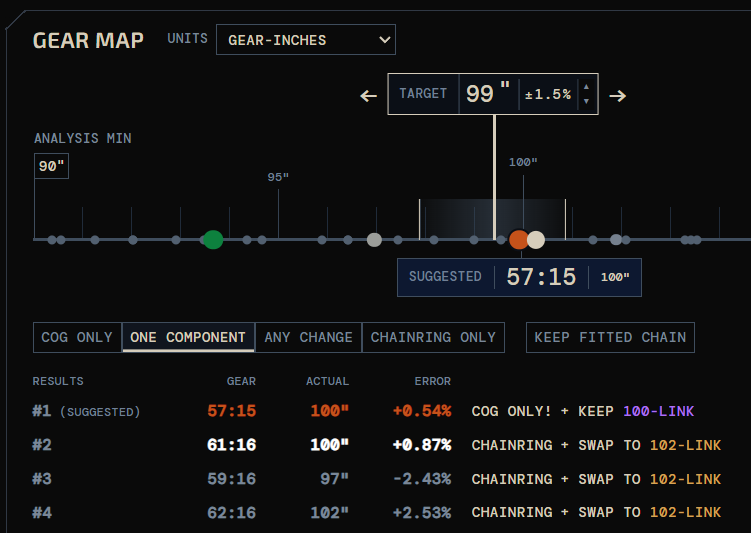
Task: Select result #4 gear 62:16
Action: point(232,513)
